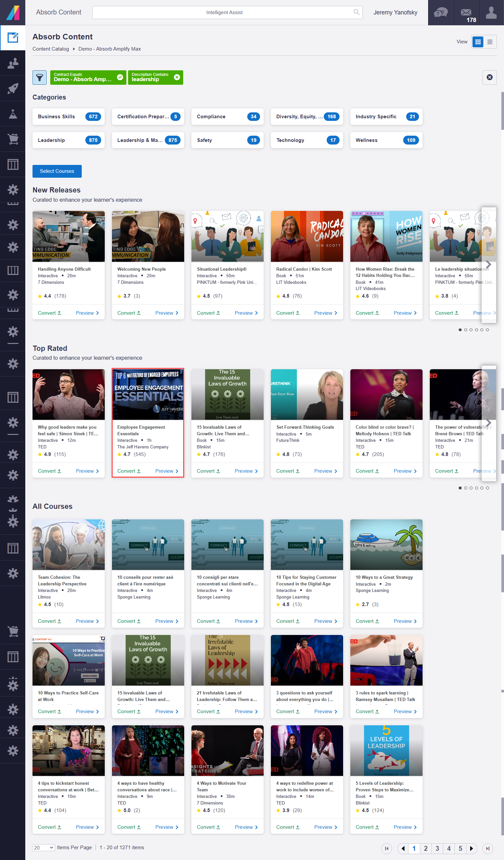Convert 10 Tips for Staying Customer Focused

point(288,621)
